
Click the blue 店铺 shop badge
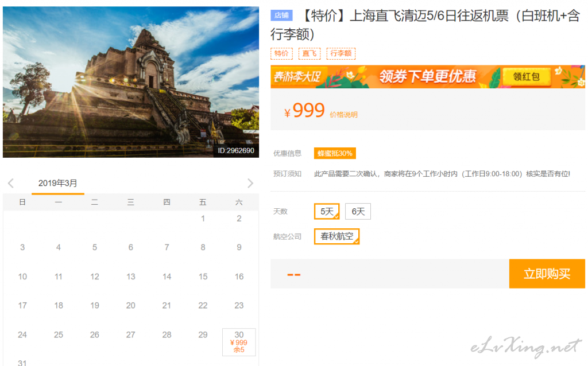pyautogui.click(x=281, y=15)
